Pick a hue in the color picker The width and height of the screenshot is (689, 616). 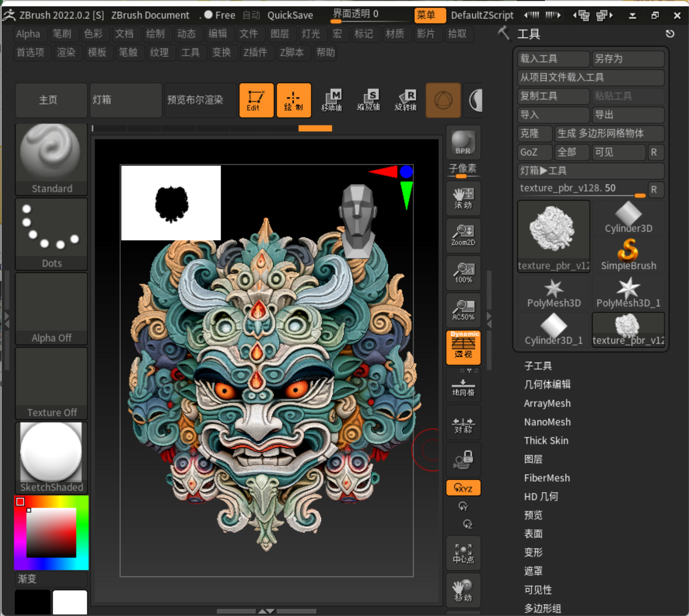pos(51,533)
